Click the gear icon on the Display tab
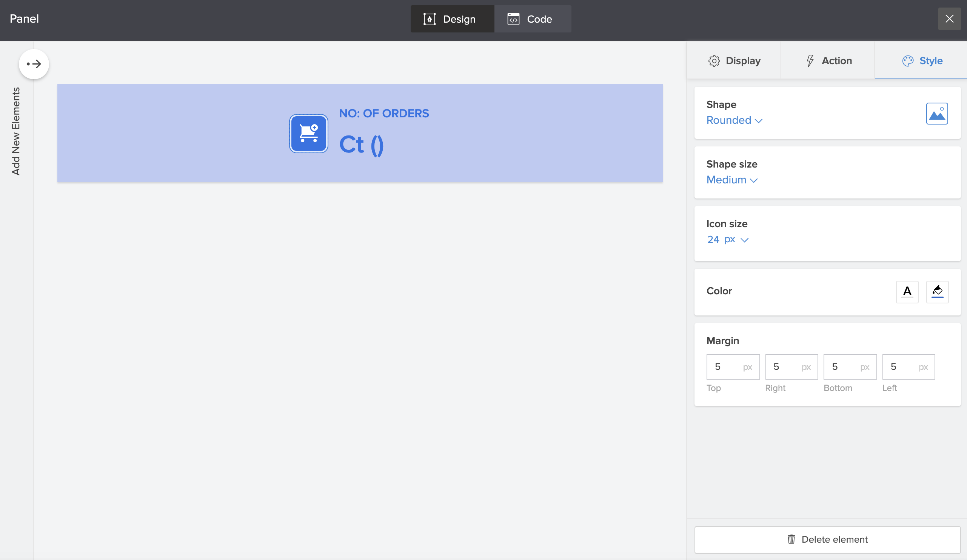This screenshot has height=560, width=967. (714, 61)
